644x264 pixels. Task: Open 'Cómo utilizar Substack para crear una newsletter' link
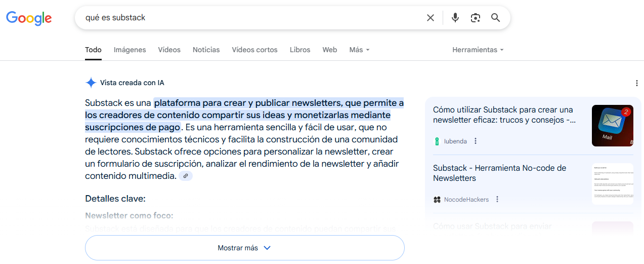point(504,115)
